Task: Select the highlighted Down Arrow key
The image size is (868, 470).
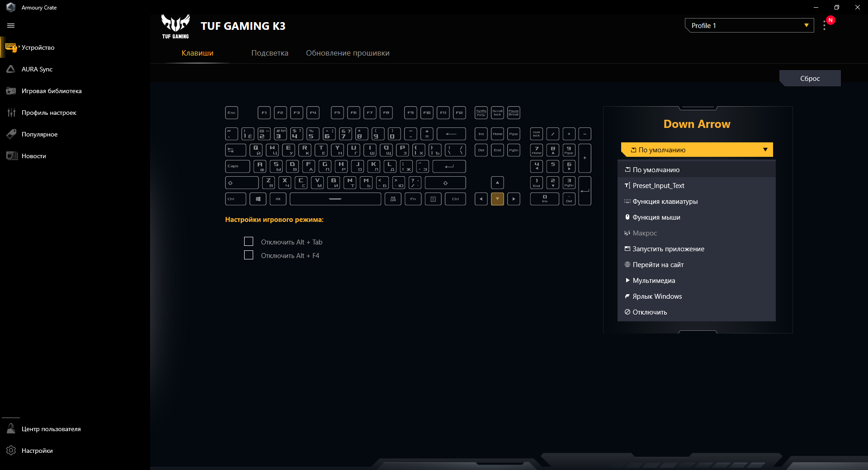Action: (x=497, y=199)
